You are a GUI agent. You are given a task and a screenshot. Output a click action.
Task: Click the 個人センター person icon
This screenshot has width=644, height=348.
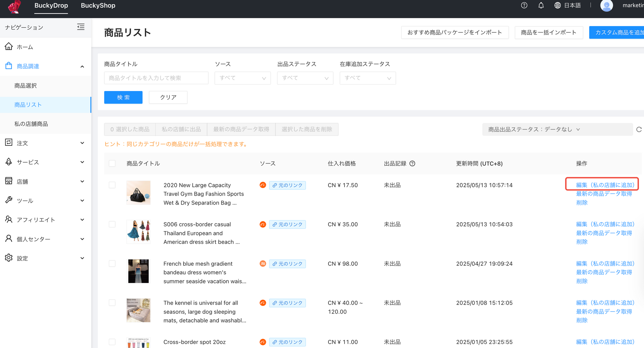(9, 239)
